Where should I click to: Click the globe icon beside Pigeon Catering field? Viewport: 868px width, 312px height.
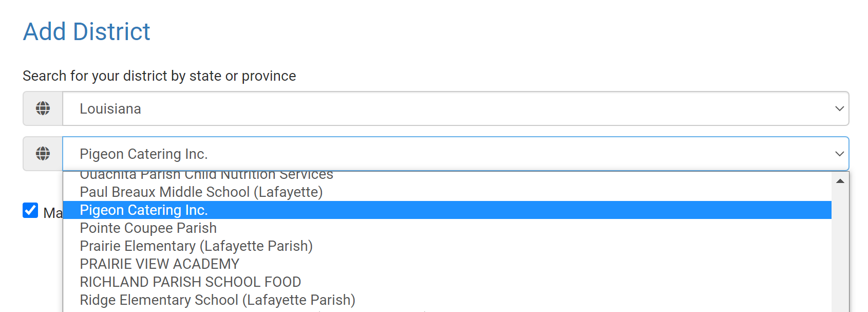coord(43,154)
